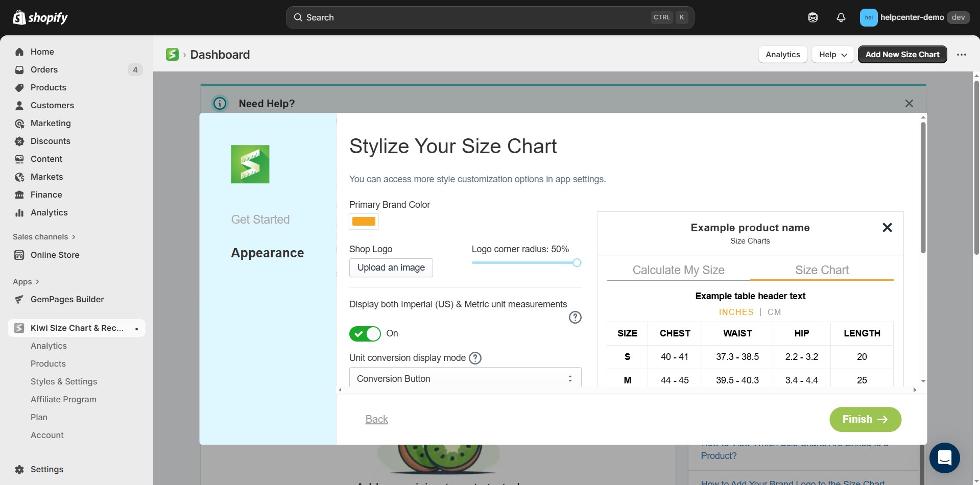Viewport: 980px width, 485px height.
Task: Click the Marketing megaphone icon
Action: point(19,123)
